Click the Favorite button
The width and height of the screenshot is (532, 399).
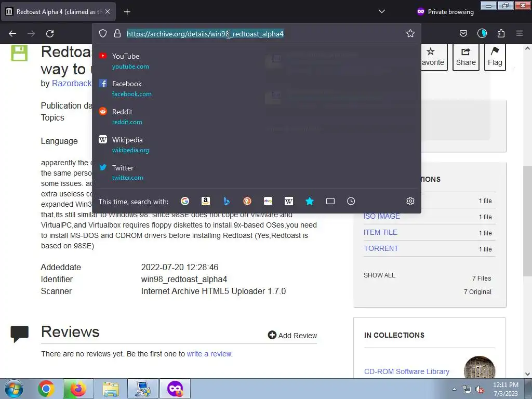point(434,57)
